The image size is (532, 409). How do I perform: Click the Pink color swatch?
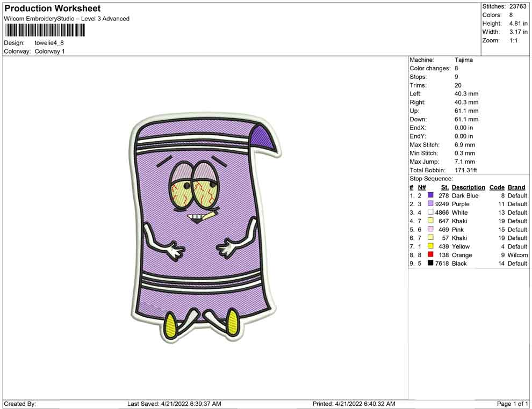click(430, 229)
